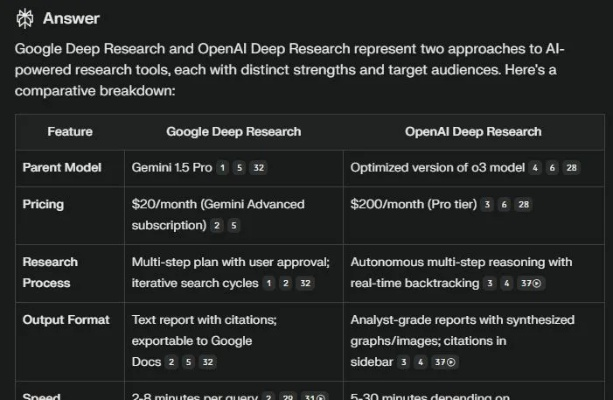The width and height of the screenshot is (613, 400).
Task: Select the Pricing row label
Action: point(43,204)
